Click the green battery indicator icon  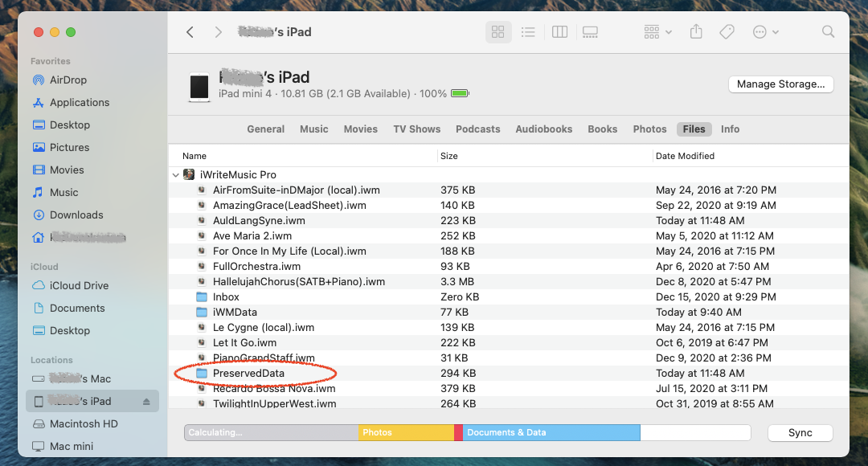460,93
